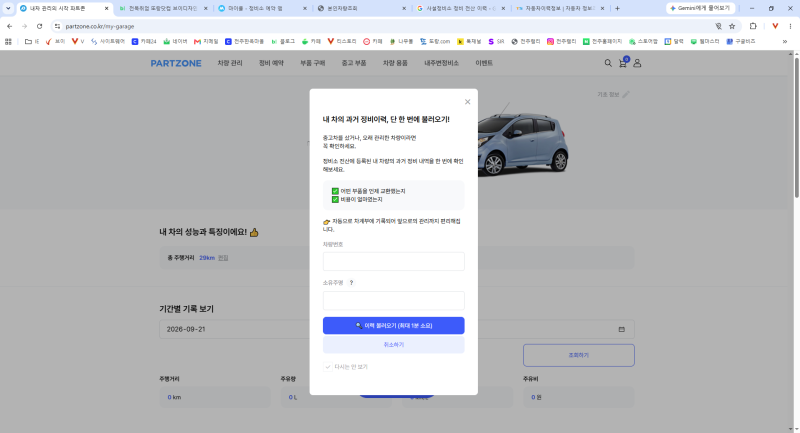Open the 사이트웨어 bookmark

[108, 42]
